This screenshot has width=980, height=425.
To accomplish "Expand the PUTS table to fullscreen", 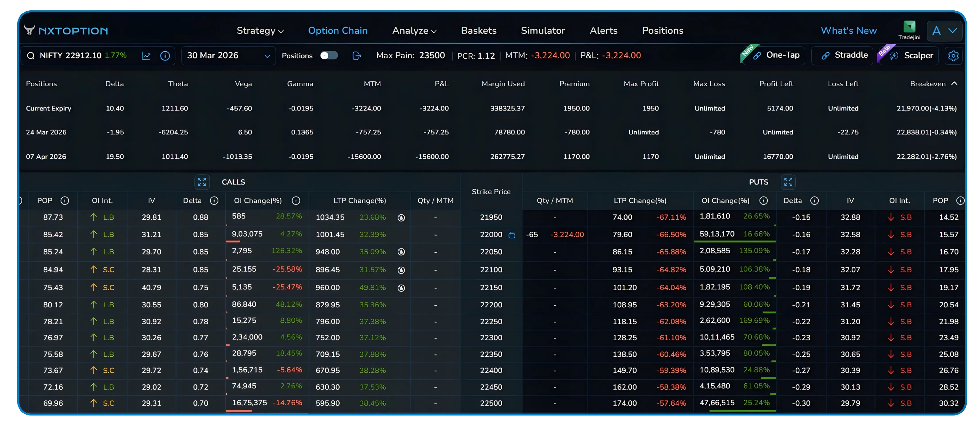I will [788, 182].
